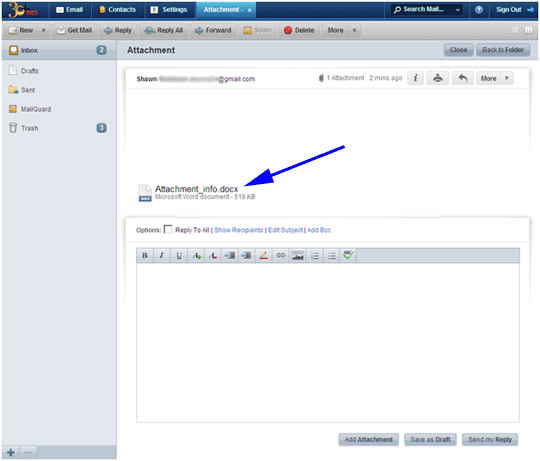Expand the New button dropdown arrow

pos(43,31)
